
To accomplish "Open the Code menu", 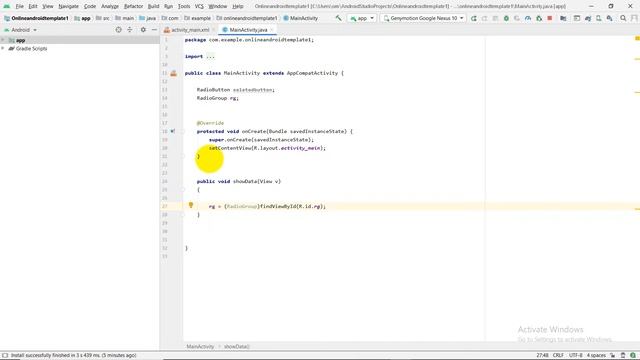I will [90, 6].
